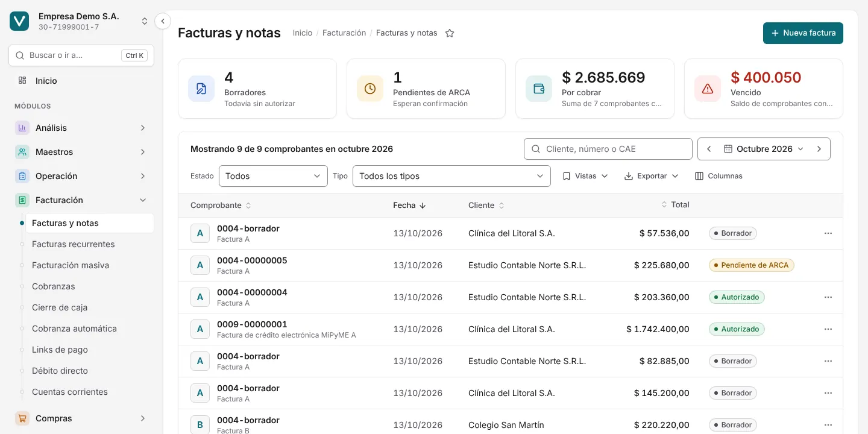Open the Columnas settings button
This screenshot has width=868, height=434.
tap(719, 176)
